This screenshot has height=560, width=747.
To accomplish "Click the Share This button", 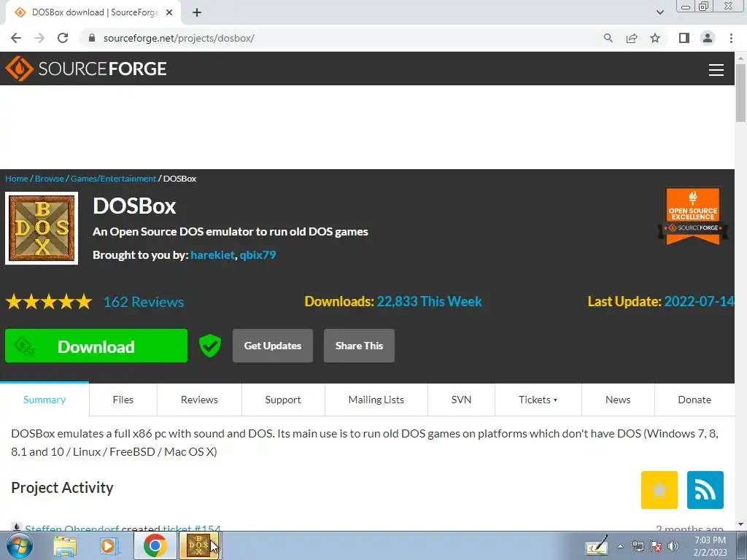I will click(359, 346).
